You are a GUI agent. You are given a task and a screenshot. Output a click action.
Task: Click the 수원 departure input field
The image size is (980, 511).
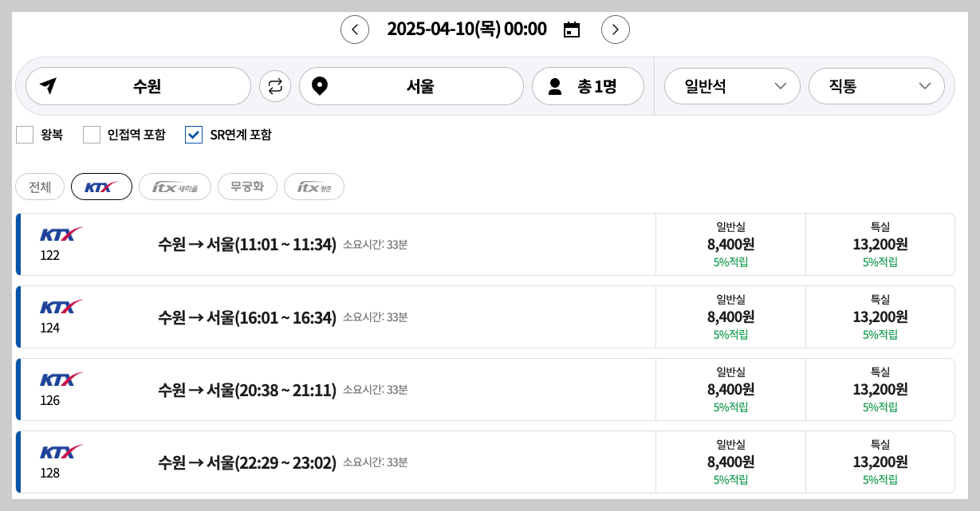coord(148,85)
